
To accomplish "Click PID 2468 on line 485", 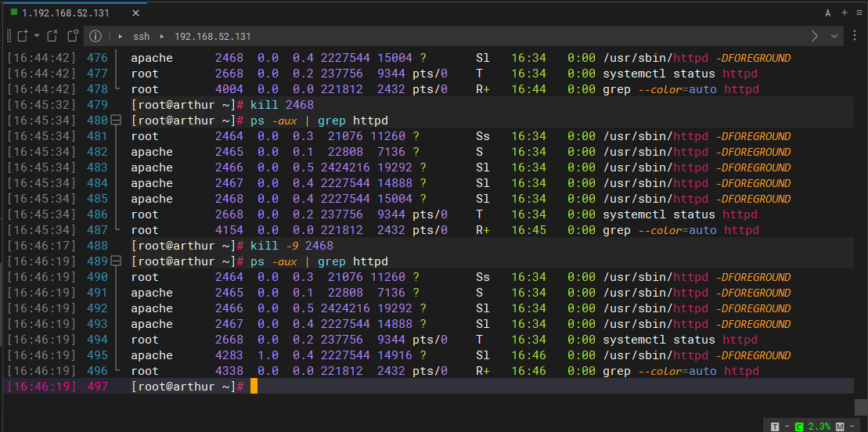I will [229, 199].
